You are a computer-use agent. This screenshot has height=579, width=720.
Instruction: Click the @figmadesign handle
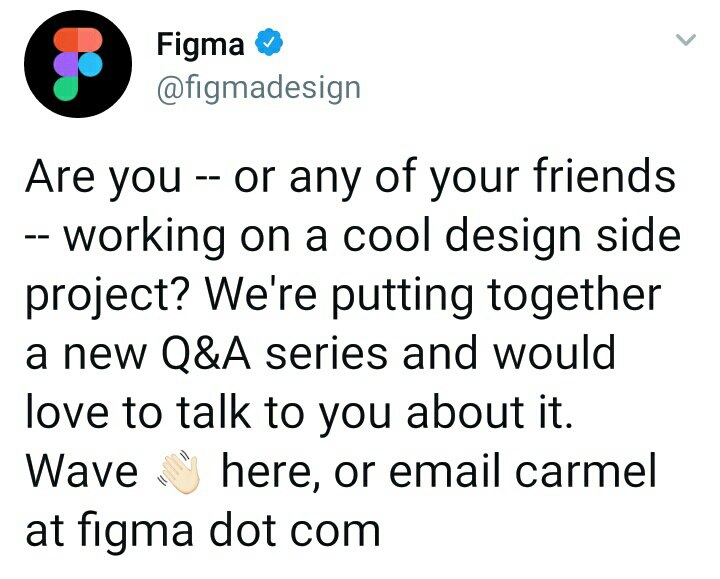pyautogui.click(x=258, y=87)
